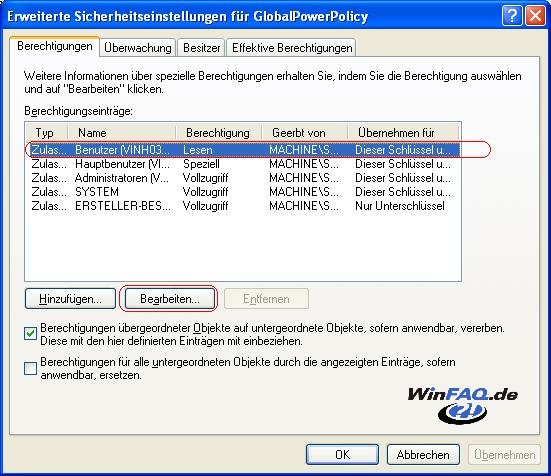Switch to the Überwachung tab
The image size is (551, 476).
coord(137,48)
